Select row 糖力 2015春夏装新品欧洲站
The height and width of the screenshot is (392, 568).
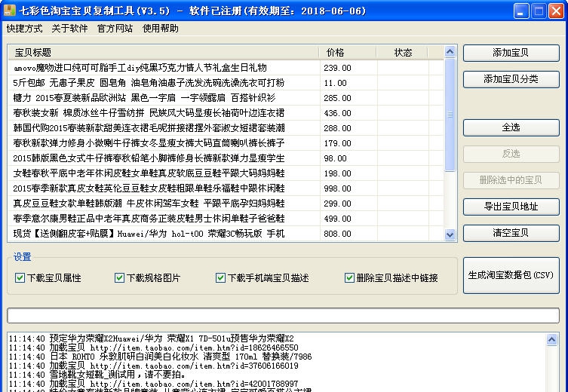226,98
